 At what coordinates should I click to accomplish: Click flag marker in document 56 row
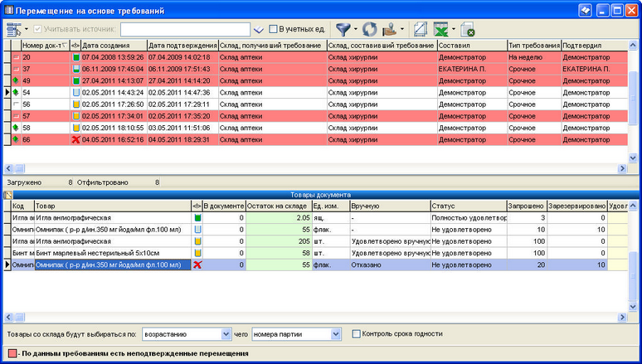click(16, 104)
